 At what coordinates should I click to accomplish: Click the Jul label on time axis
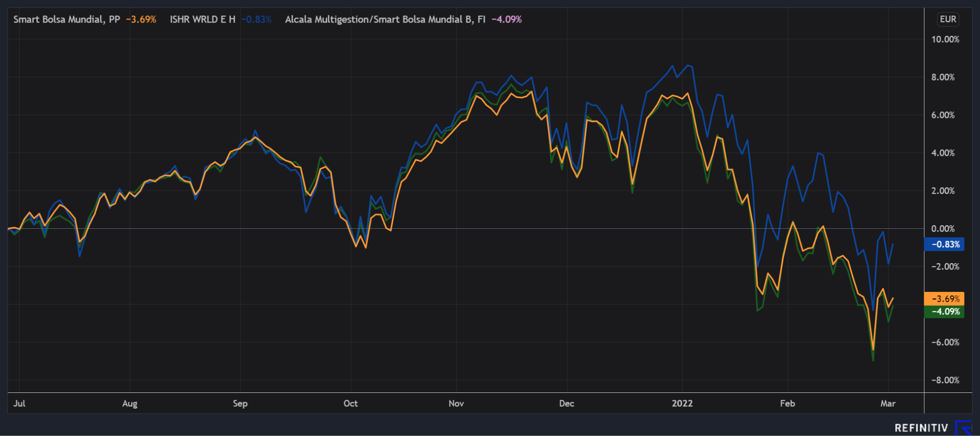click(x=19, y=403)
